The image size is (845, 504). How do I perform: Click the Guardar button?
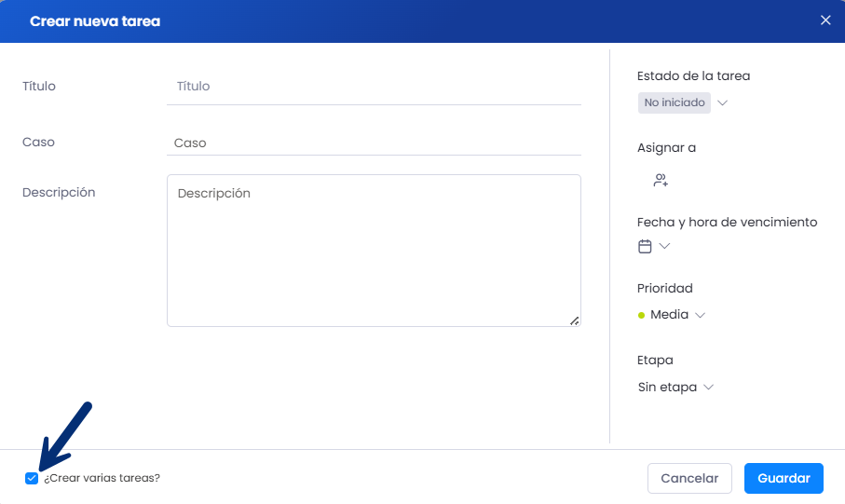784,478
